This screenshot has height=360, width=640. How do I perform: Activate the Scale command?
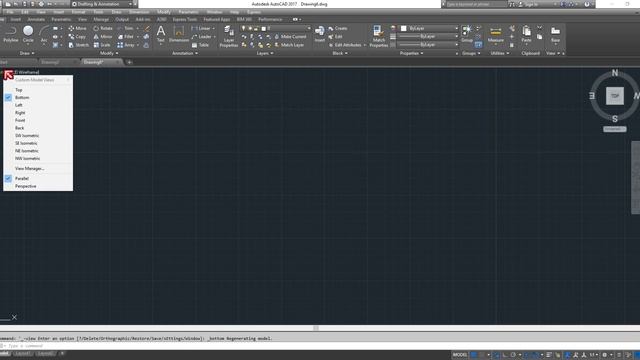[102, 45]
